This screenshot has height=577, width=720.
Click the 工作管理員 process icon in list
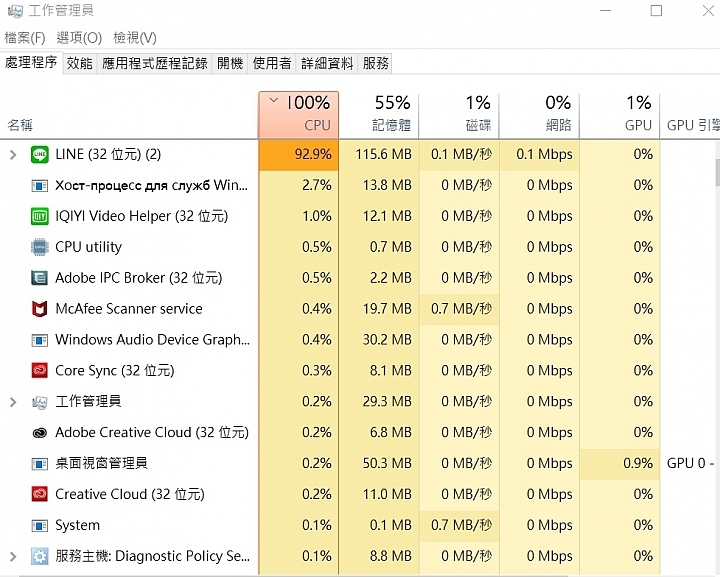pyautogui.click(x=40, y=402)
